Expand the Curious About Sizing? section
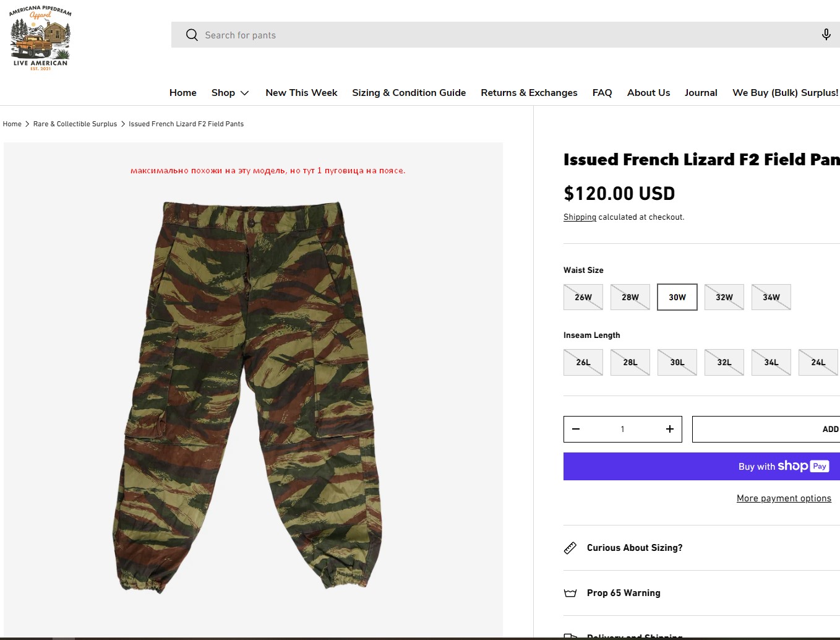 click(635, 548)
